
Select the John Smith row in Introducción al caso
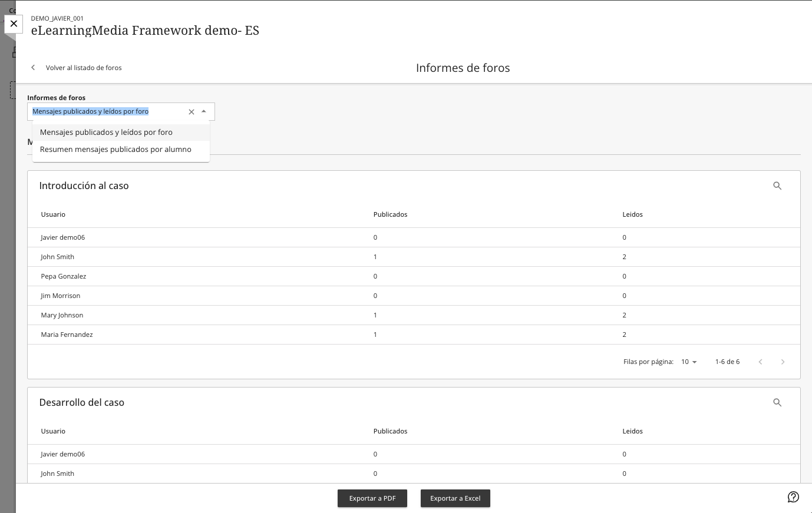pos(414,257)
